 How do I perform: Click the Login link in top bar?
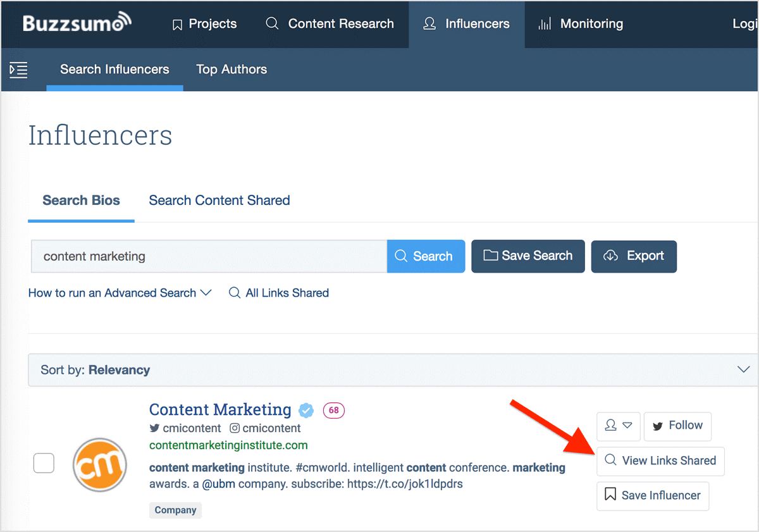[x=745, y=24]
